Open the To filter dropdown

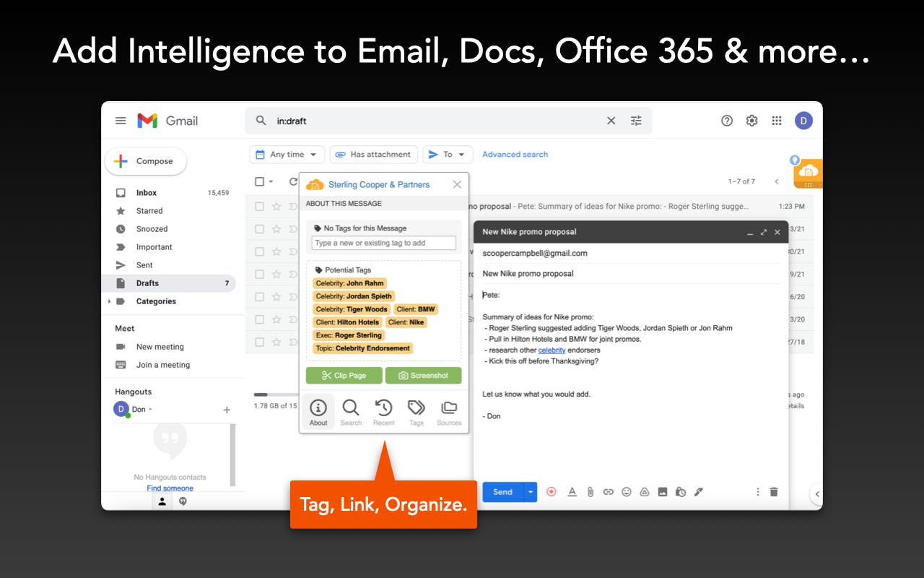(448, 155)
